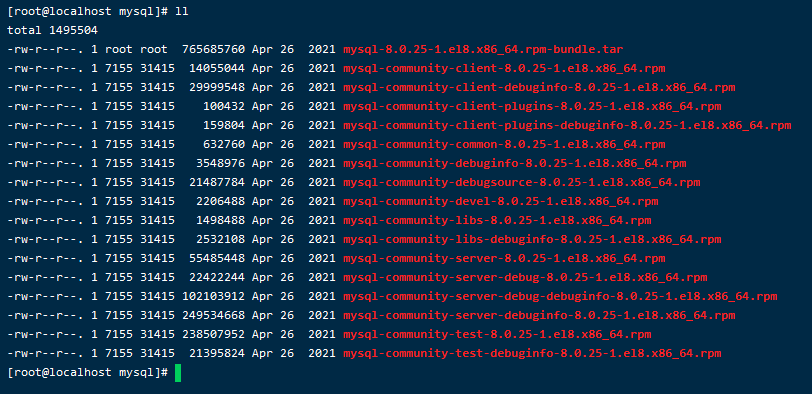Click mysql-community-debuginfo-8.0.25 rpm filename
Screen dimensions: 812x394
514,164
